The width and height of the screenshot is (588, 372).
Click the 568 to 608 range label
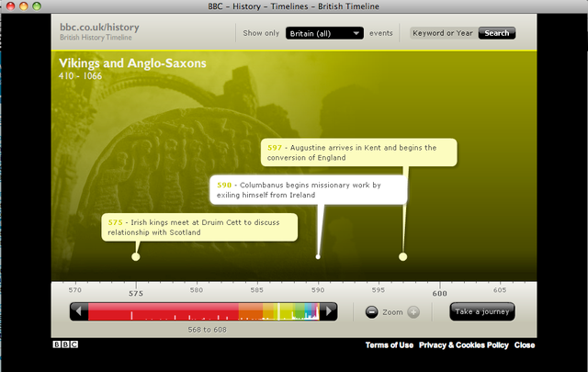[208, 330]
